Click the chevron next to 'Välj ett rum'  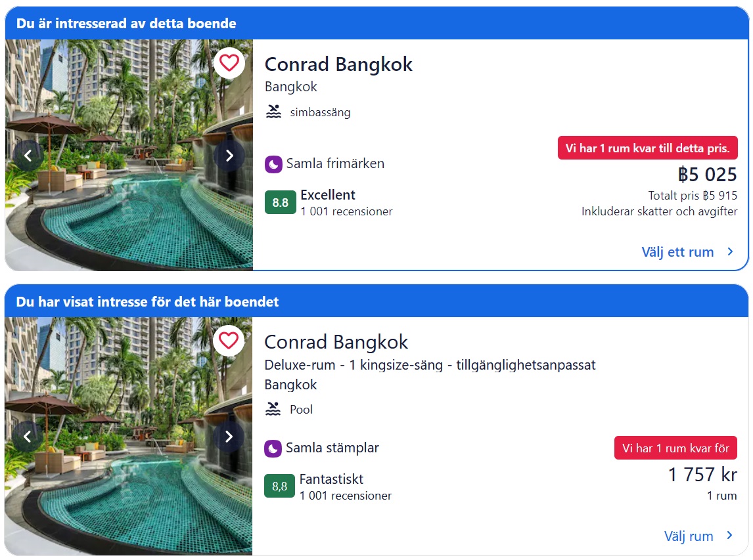[730, 251]
